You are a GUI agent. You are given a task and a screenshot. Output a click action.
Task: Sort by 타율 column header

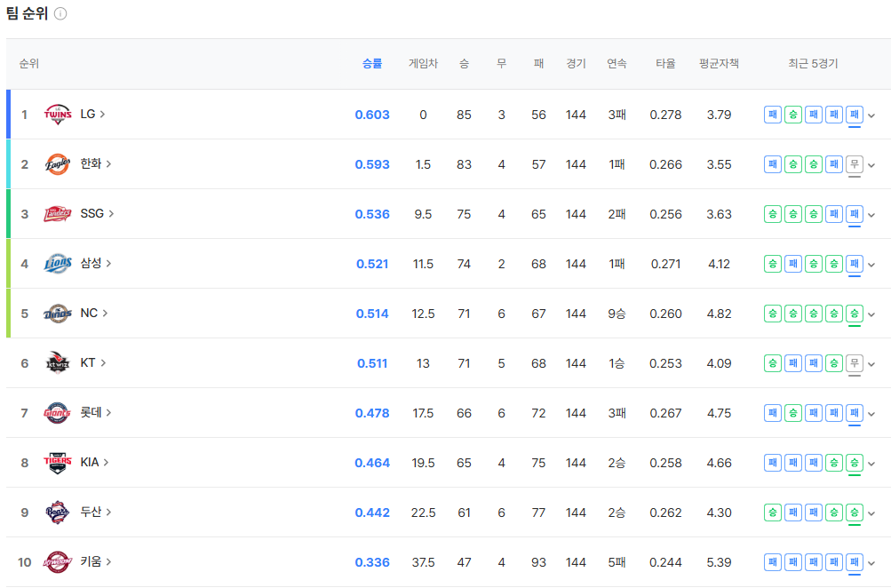665,64
